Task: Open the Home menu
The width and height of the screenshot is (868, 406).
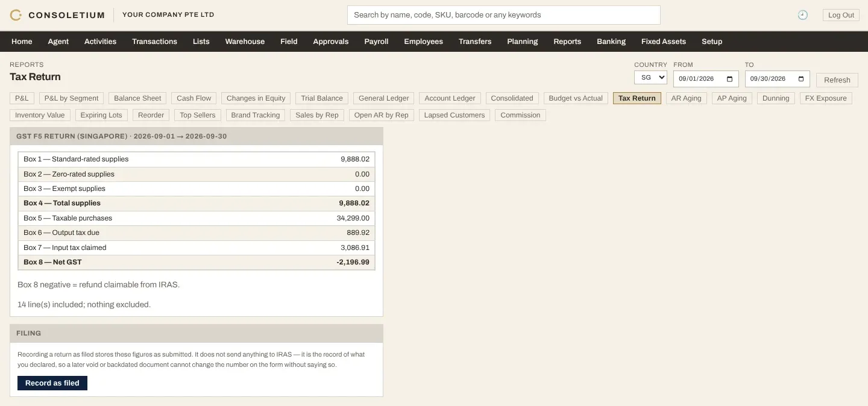Action: pyautogui.click(x=22, y=42)
